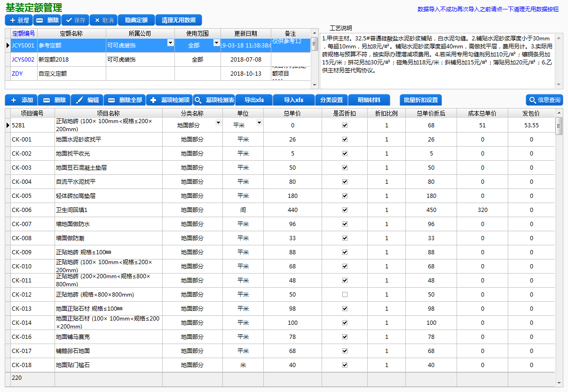Uncheck 是否折扣 for CK-001
The width and height of the screenshot is (568, 392).
[x=345, y=140]
